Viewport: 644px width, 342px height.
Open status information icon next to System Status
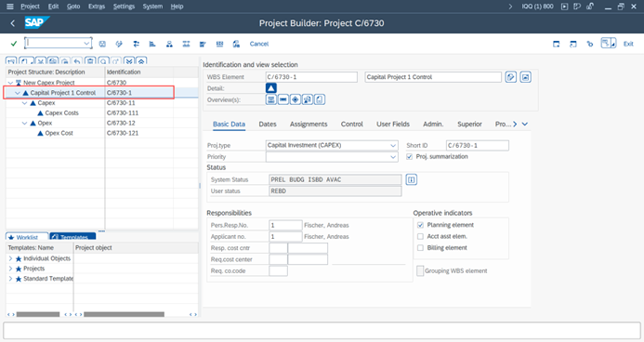point(411,179)
